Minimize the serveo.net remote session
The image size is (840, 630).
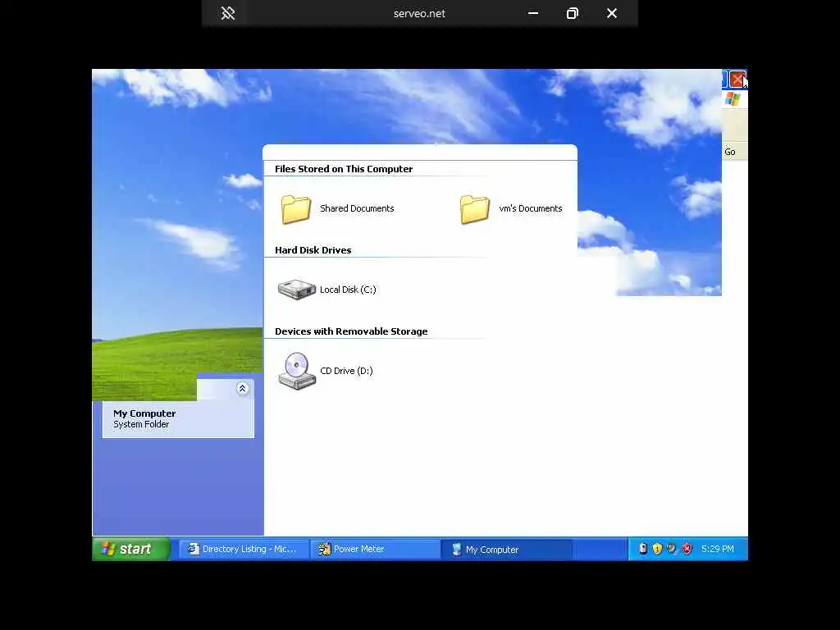click(x=533, y=13)
